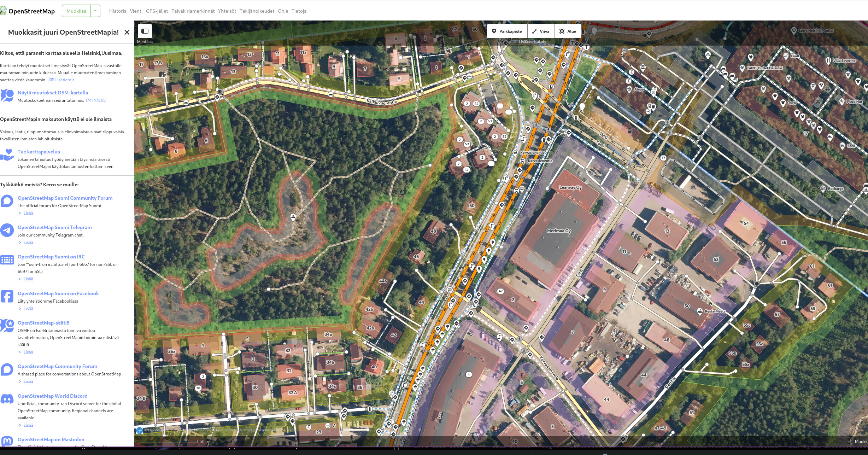Viewport: 868px width, 455px height.
Task: Select the Paikkapiste point tool
Action: tap(507, 31)
